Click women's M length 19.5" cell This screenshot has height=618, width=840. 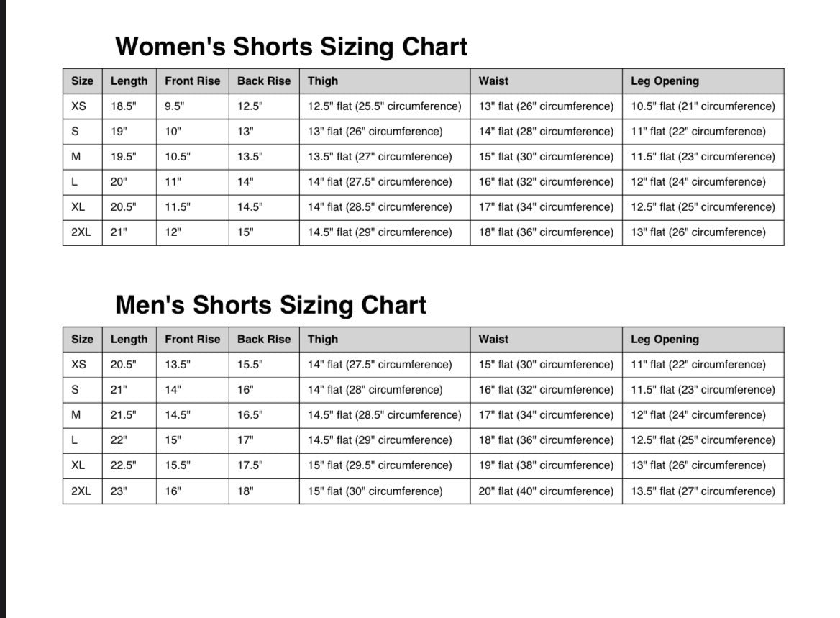tap(129, 157)
